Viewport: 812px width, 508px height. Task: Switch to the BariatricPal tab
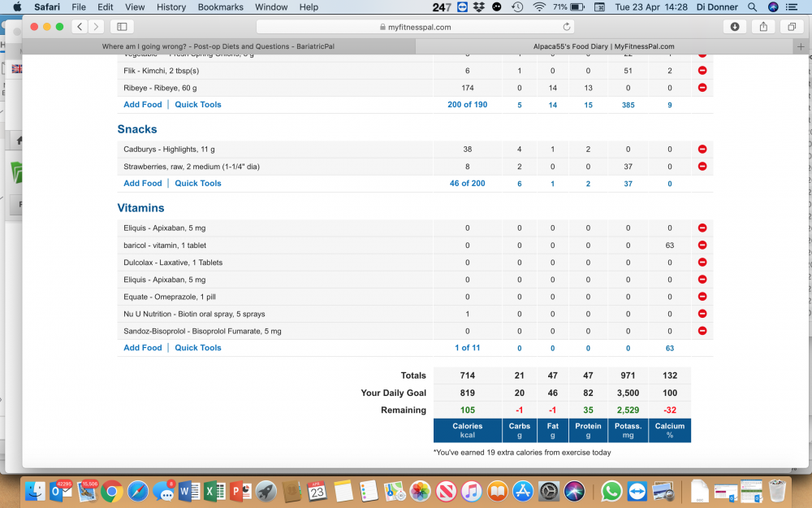(x=218, y=46)
